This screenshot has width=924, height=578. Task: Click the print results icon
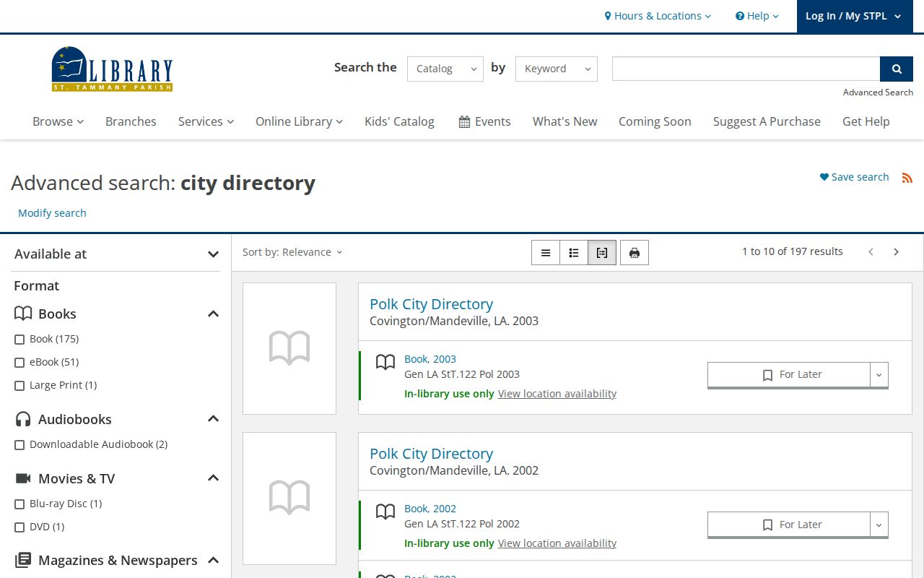pos(635,252)
